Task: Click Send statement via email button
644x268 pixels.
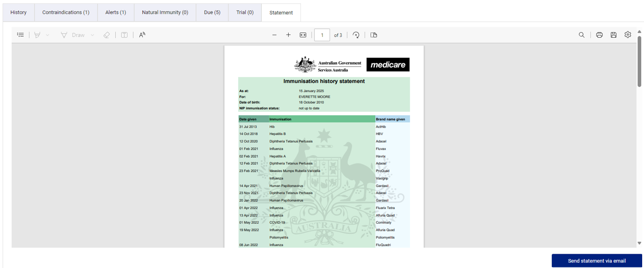Action: [597, 261]
